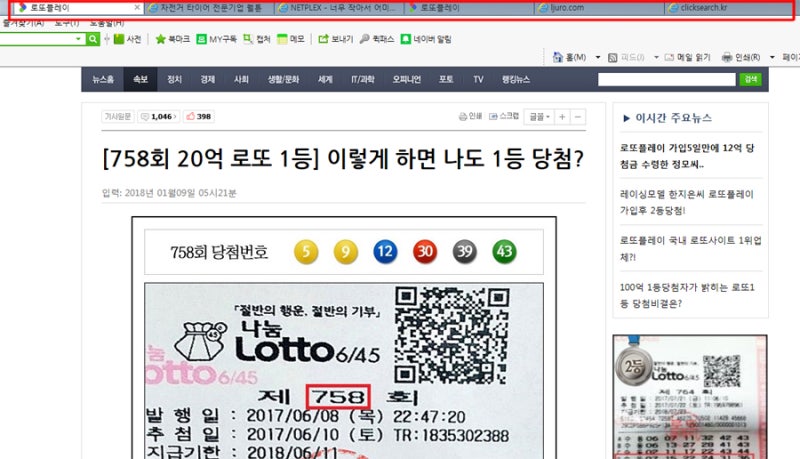Open the 레이싱모델 한지은씨 2등당첨 link
Viewport: 800px width, 459px height.
(687, 202)
